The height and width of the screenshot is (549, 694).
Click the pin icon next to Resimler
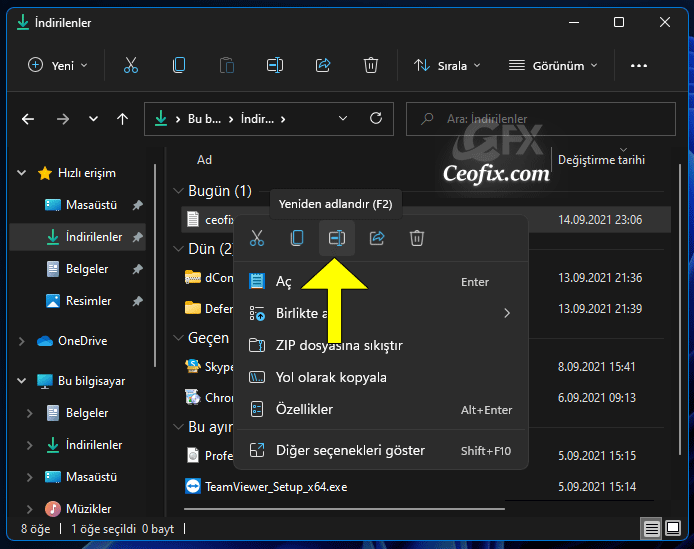point(138,301)
